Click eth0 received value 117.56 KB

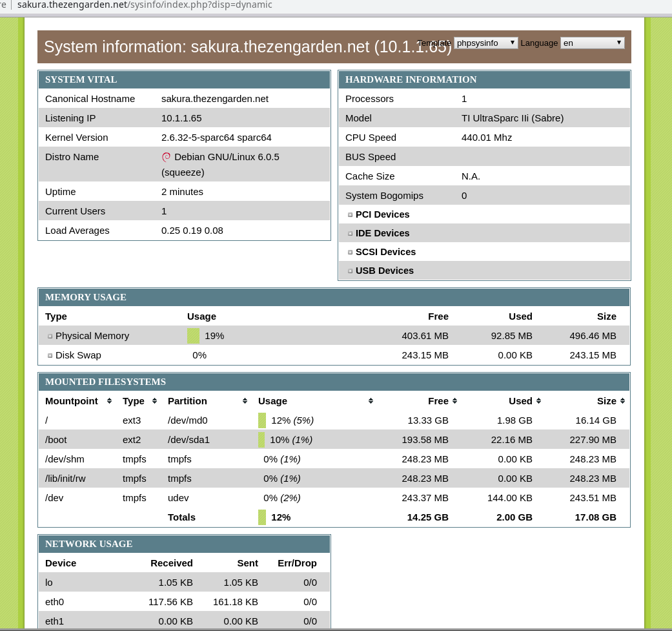coord(170,602)
